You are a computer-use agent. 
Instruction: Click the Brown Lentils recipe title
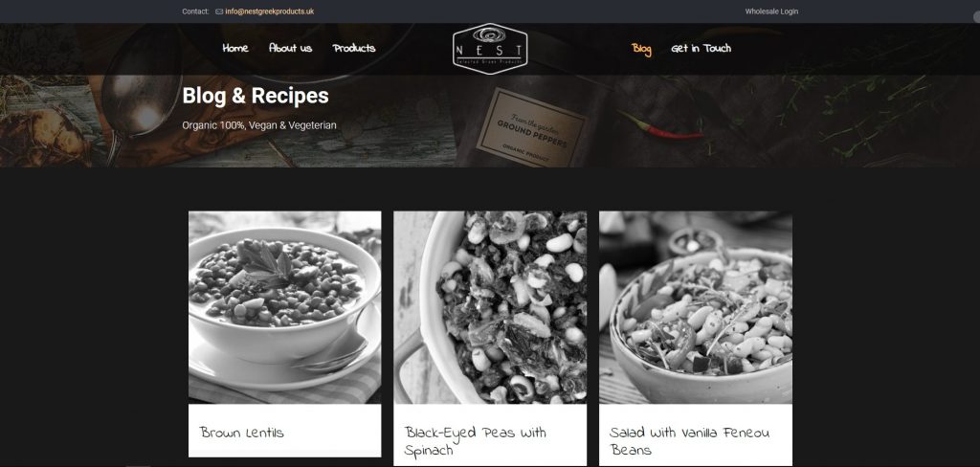pos(242,433)
